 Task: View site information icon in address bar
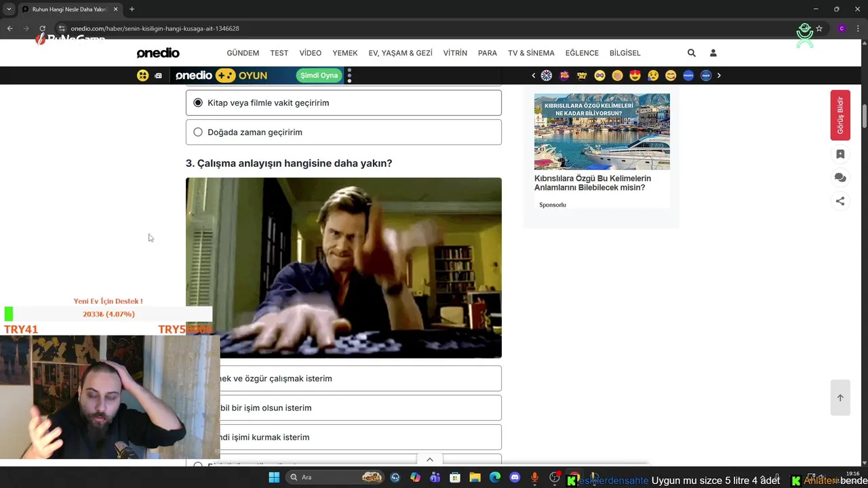(x=62, y=28)
